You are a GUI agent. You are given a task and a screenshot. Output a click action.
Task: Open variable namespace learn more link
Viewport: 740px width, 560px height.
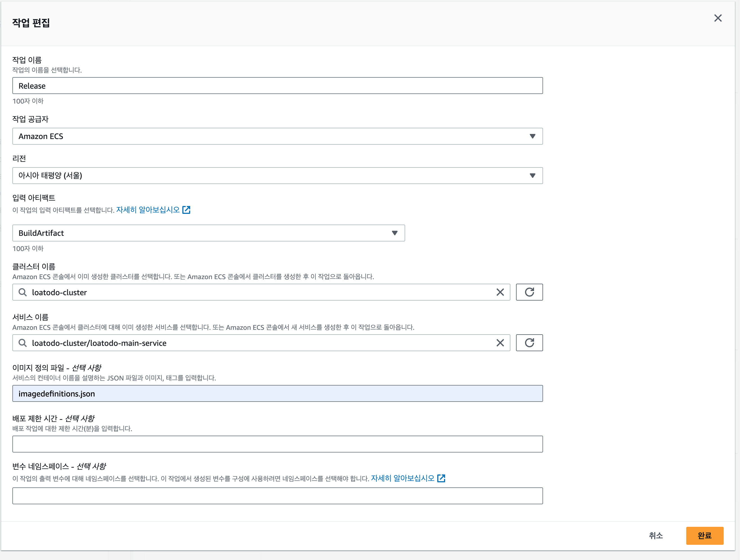click(402, 478)
